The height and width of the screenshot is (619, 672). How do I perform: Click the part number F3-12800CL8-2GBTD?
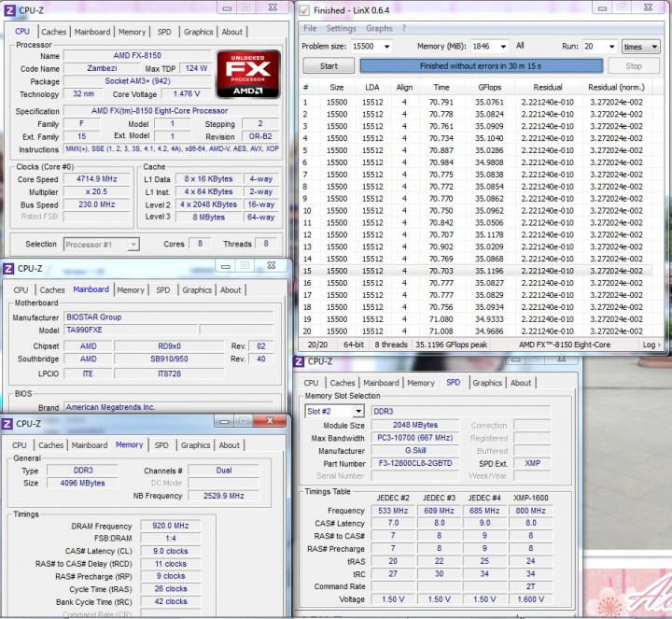click(414, 463)
